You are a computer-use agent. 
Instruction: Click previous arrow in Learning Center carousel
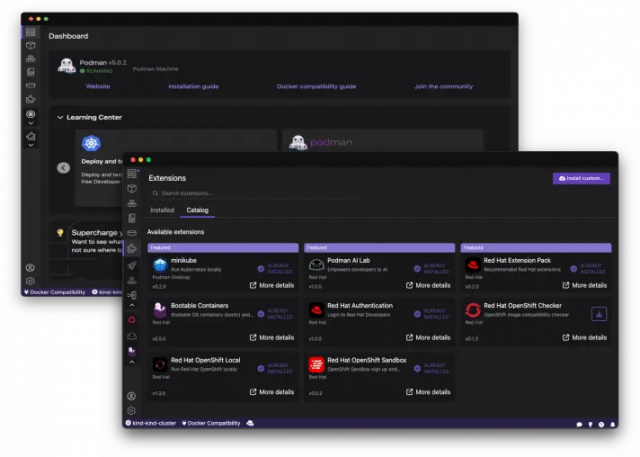coord(63,168)
